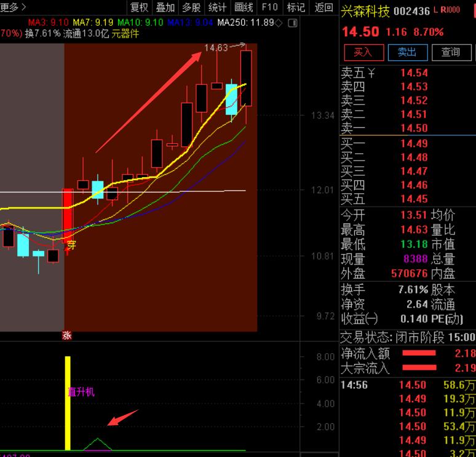Click the 收益(一) value 0.140
476x457 pixels.
(414, 319)
